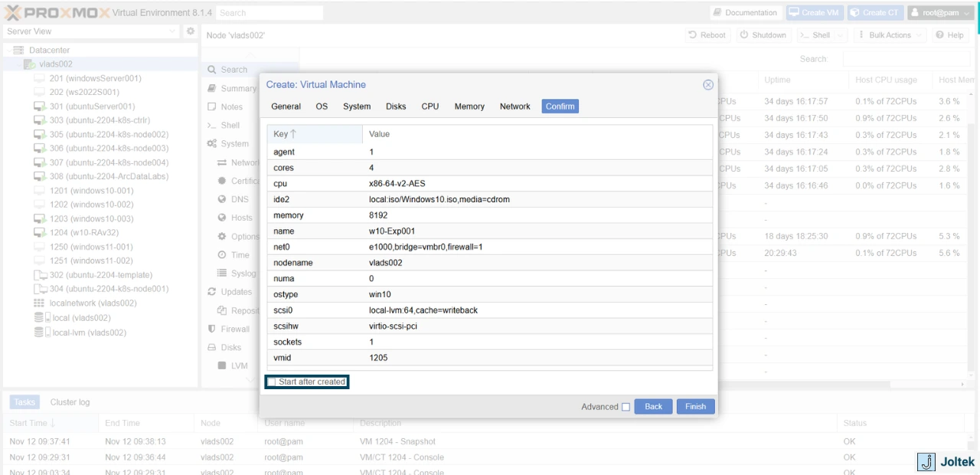The width and height of the screenshot is (980, 475).
Task: Sort by the Start Time column
Action: coord(51,423)
